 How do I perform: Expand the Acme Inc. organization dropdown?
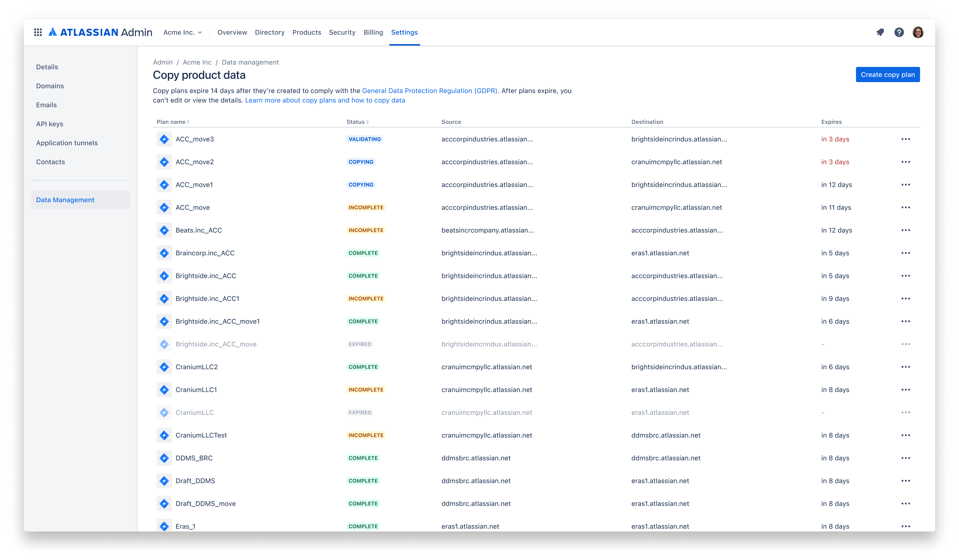point(183,32)
